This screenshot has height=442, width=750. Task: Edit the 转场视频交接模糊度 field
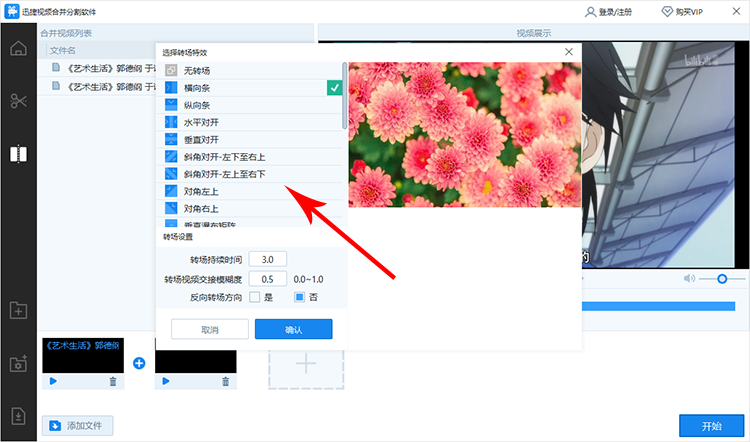[x=267, y=279]
